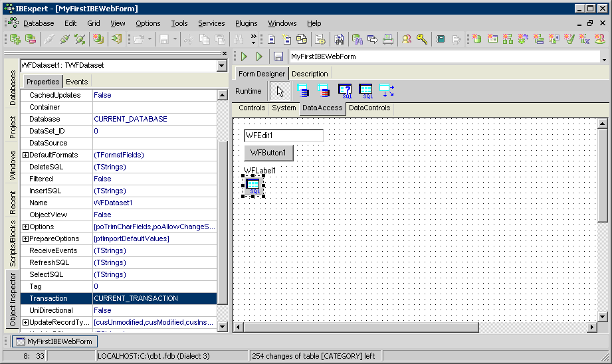Open the Database menu

click(39, 23)
